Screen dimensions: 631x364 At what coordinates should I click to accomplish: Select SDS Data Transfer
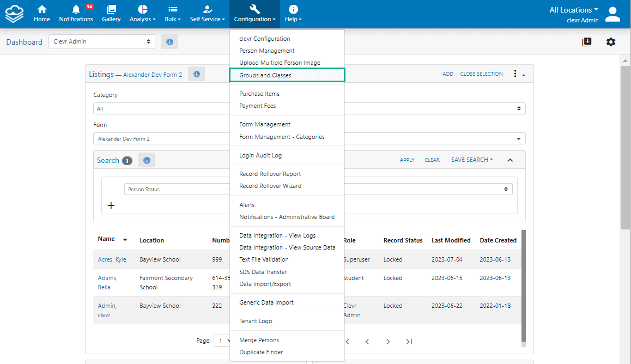pyautogui.click(x=263, y=272)
